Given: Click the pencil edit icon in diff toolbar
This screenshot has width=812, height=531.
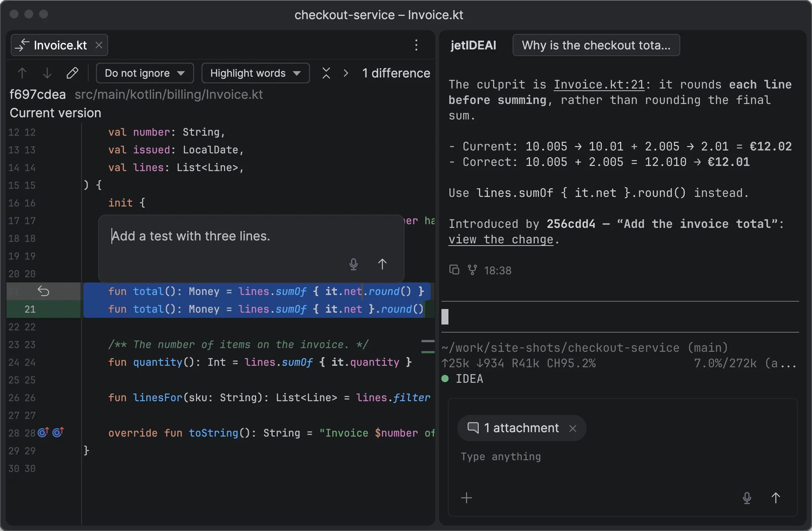Looking at the screenshot, I should 72,73.
